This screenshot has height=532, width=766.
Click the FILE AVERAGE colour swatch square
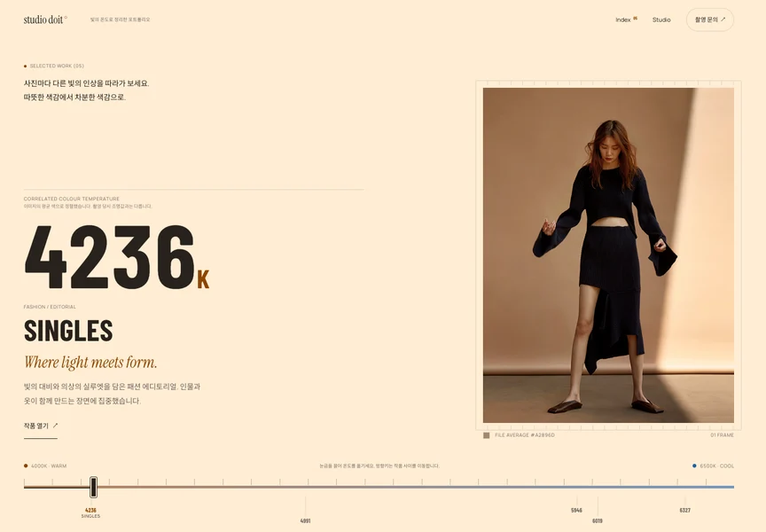pos(486,435)
